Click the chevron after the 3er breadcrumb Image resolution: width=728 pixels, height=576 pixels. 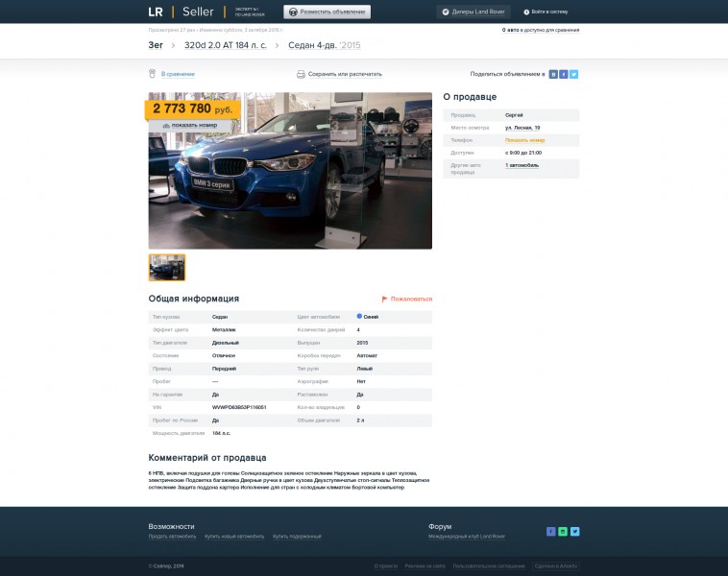[x=174, y=45]
